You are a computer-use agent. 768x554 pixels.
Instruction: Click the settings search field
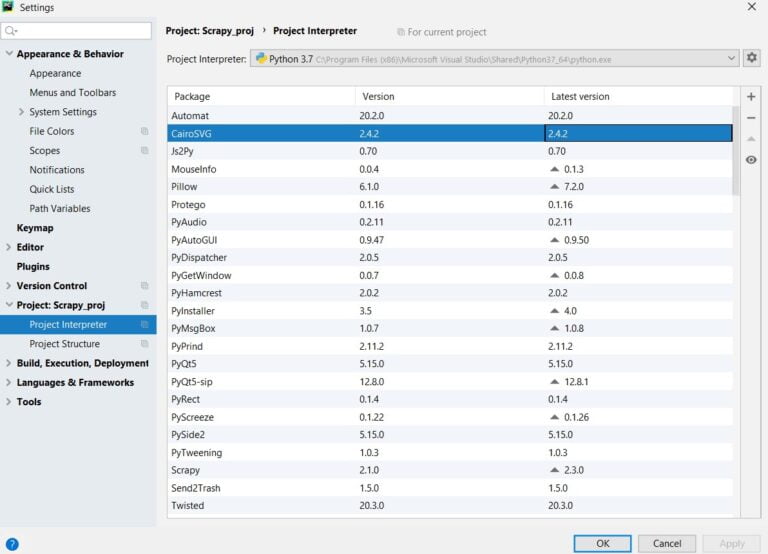(x=80, y=31)
